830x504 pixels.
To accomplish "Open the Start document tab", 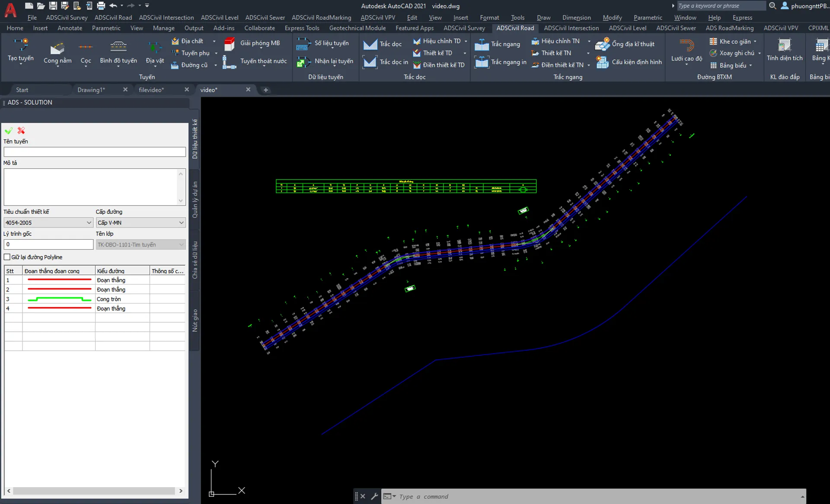I will (22, 90).
